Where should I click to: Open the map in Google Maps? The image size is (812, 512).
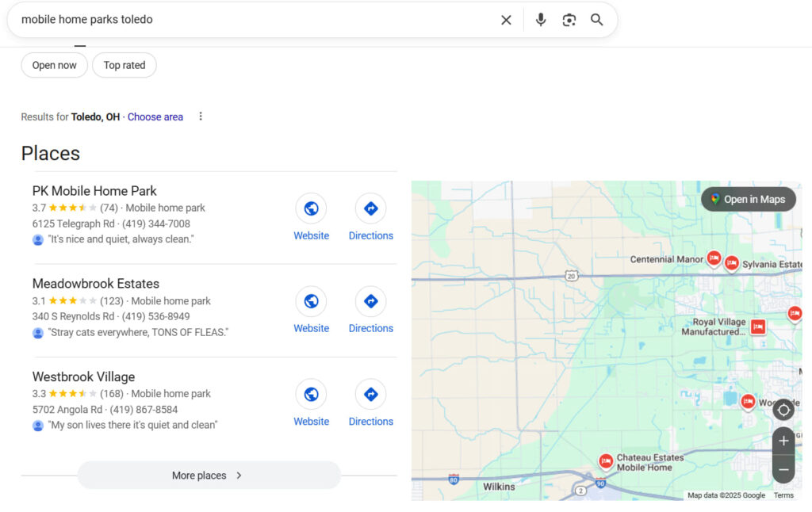748,199
